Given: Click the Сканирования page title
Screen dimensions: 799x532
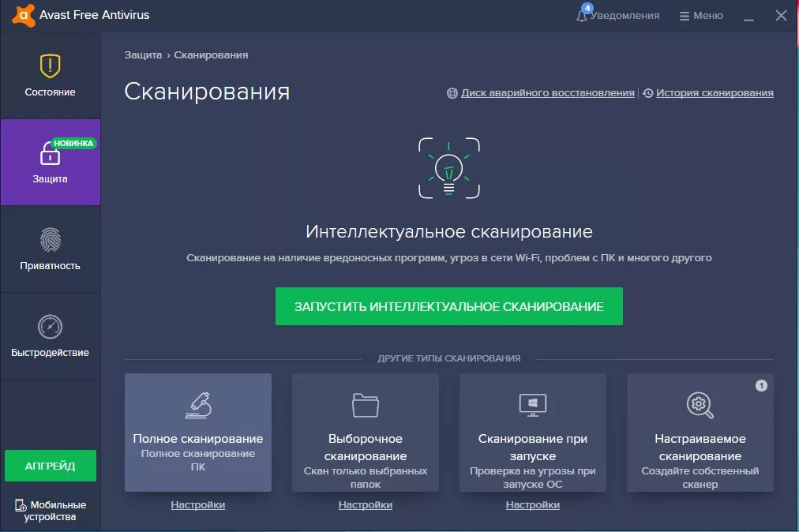Looking at the screenshot, I should point(207,92).
